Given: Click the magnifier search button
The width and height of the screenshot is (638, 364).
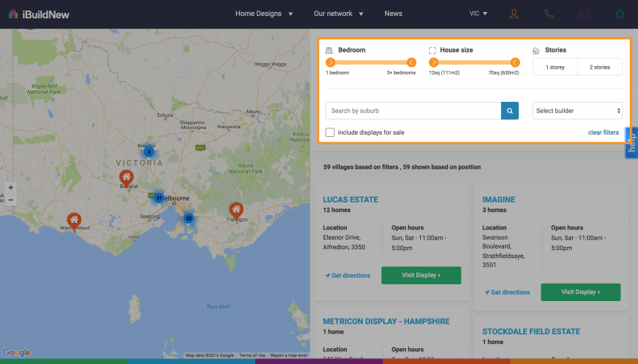Looking at the screenshot, I should (x=510, y=111).
